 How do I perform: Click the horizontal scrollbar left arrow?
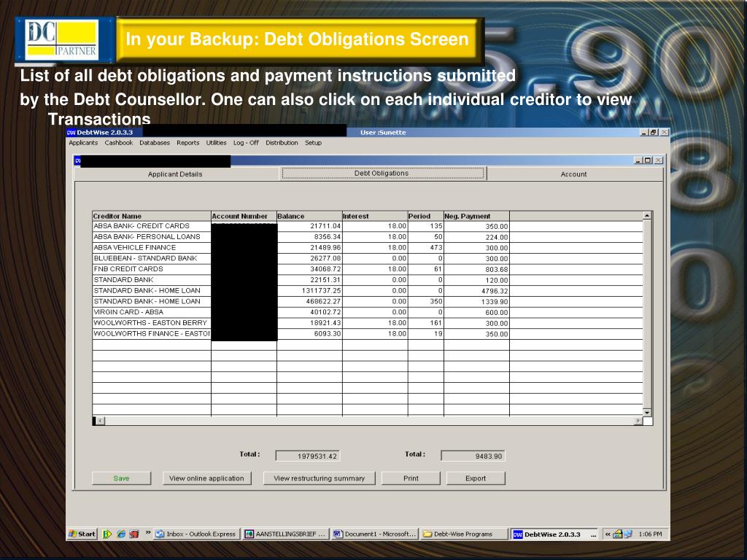pos(101,421)
